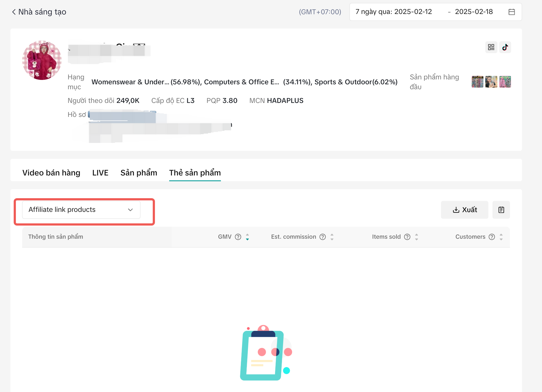
Task: Expand the Affiliate link products dropdown
Action: [x=81, y=210]
